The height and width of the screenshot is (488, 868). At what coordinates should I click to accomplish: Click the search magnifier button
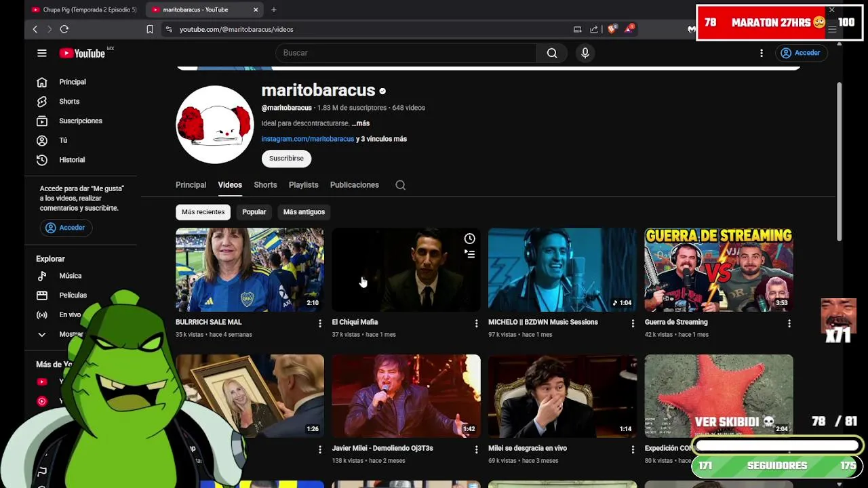click(552, 53)
